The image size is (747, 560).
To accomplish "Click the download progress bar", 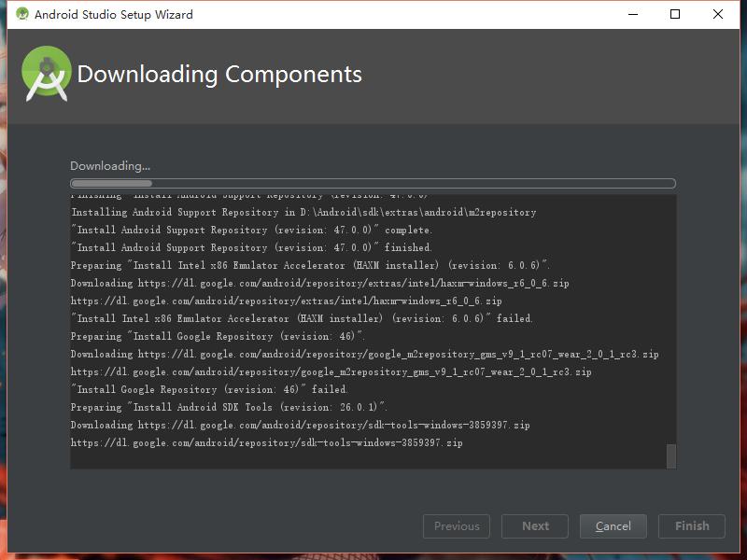I will 373,183.
